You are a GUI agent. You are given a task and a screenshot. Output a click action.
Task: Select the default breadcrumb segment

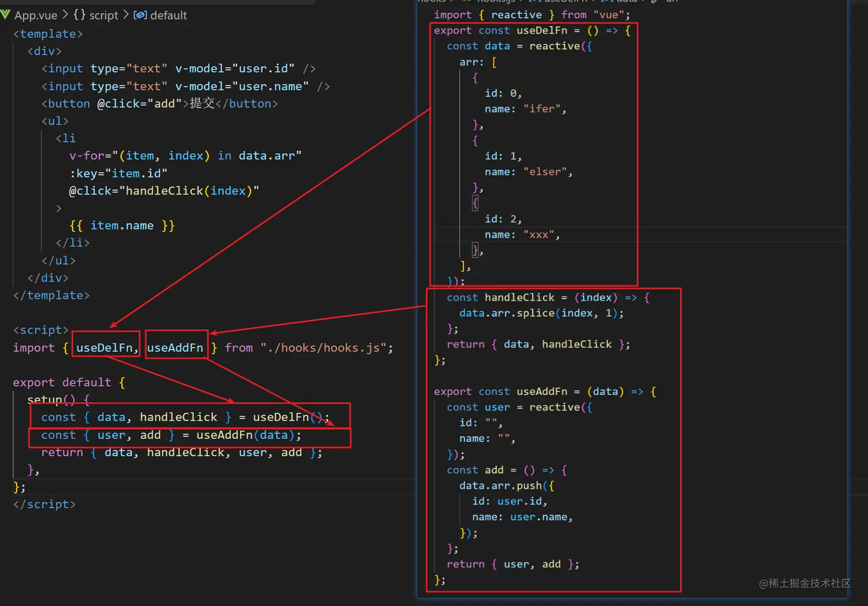[168, 15]
